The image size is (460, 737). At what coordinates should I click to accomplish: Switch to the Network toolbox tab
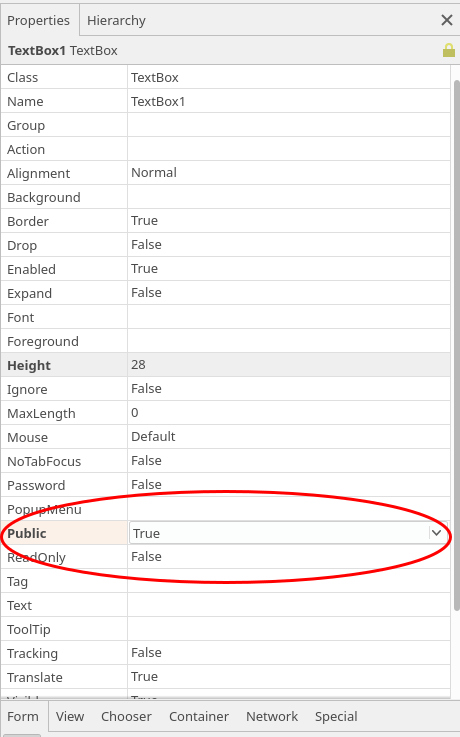(x=272, y=716)
